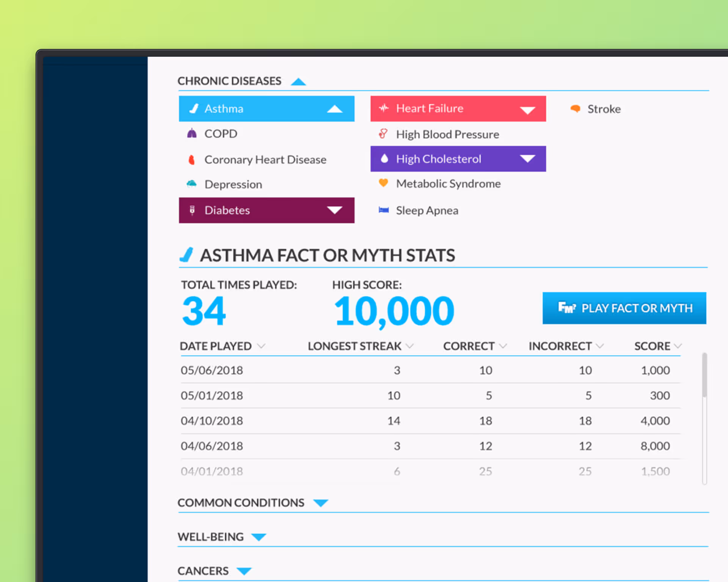The height and width of the screenshot is (582, 728).
Task: Click the Sleep Apnea bed icon
Action: (383, 210)
